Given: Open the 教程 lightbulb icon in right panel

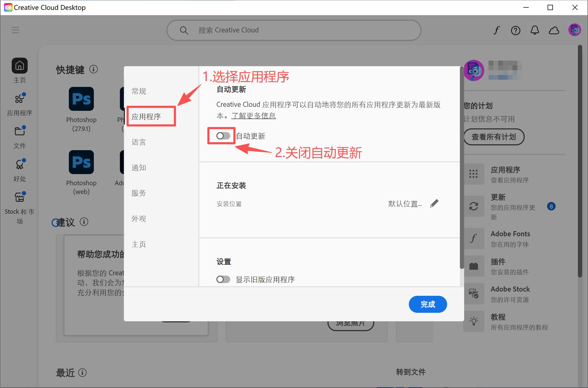Looking at the screenshot, I should 474,321.
